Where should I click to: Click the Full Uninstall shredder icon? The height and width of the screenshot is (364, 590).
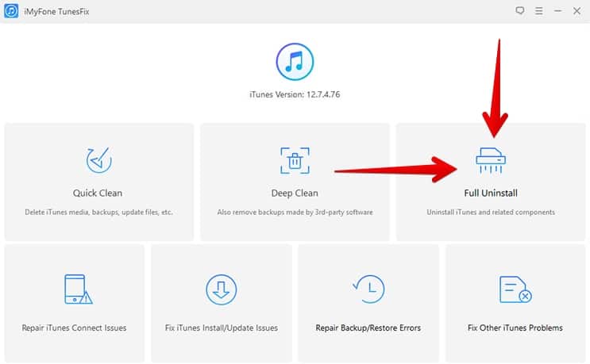(x=491, y=160)
